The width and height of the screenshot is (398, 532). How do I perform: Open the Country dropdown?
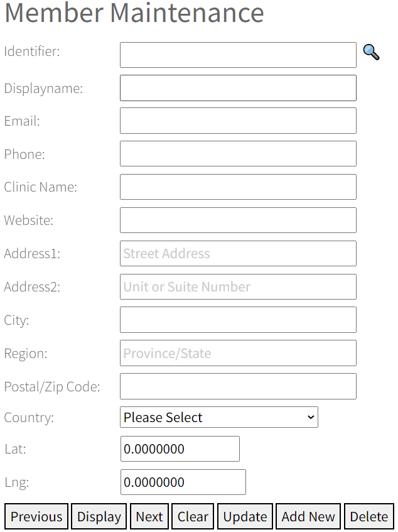point(218,418)
